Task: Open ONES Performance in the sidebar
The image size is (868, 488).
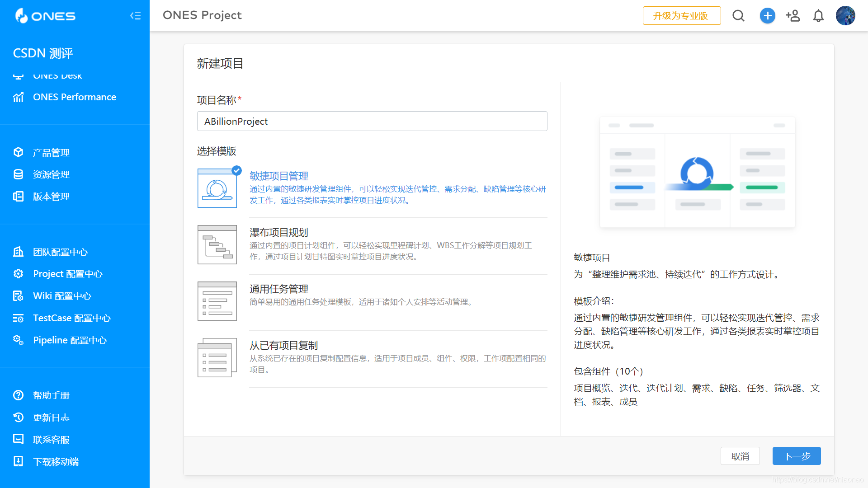Action: pyautogui.click(x=74, y=97)
